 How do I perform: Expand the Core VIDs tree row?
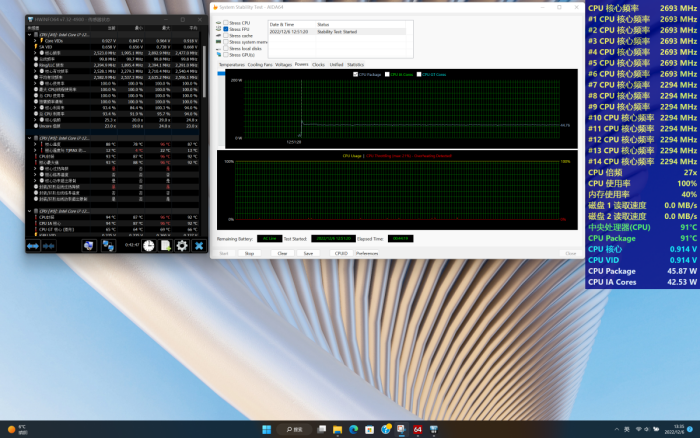(36, 41)
